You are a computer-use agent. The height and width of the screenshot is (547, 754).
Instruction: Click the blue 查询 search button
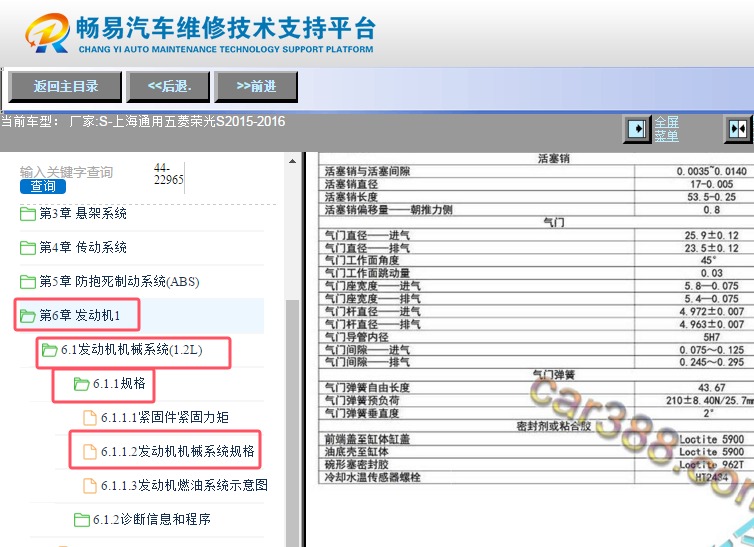(43, 186)
